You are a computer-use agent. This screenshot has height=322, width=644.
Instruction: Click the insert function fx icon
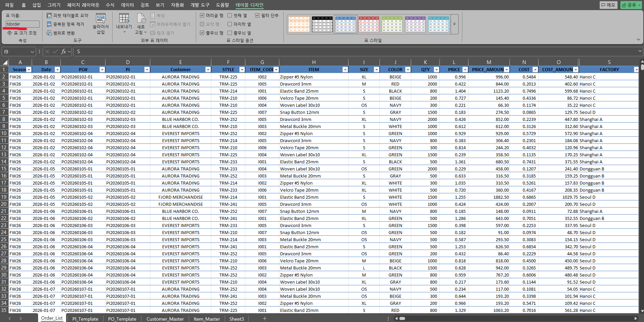coord(63,52)
